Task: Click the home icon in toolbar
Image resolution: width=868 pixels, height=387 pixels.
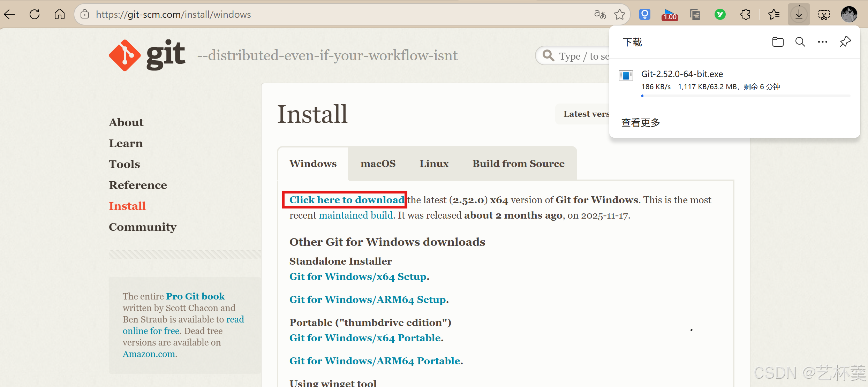Action: tap(60, 14)
